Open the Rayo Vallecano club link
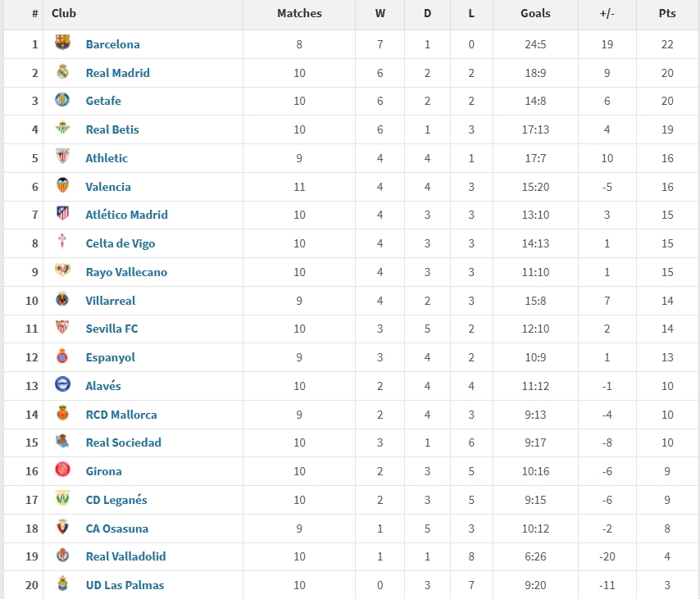This screenshot has height=599, width=700. (x=126, y=272)
